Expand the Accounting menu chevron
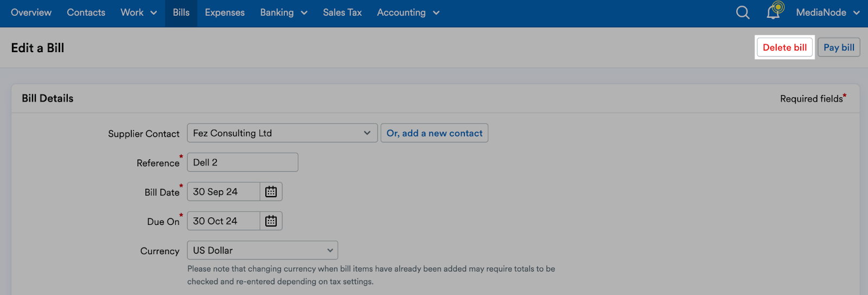Viewport: 868px width, 295px height. 436,13
